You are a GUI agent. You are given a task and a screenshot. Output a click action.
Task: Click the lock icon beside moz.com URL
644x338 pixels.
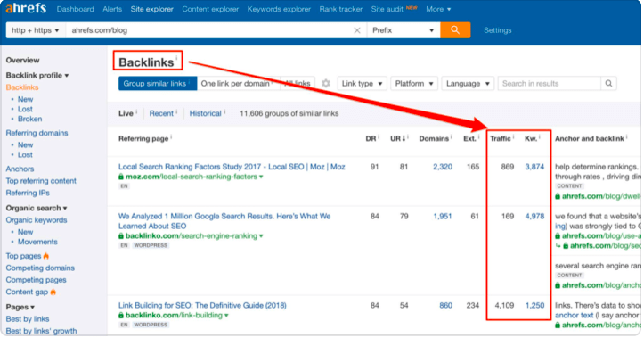(121, 177)
